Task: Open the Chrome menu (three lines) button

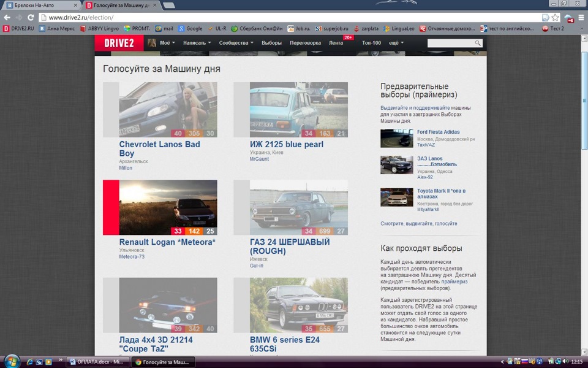Action: [581, 17]
